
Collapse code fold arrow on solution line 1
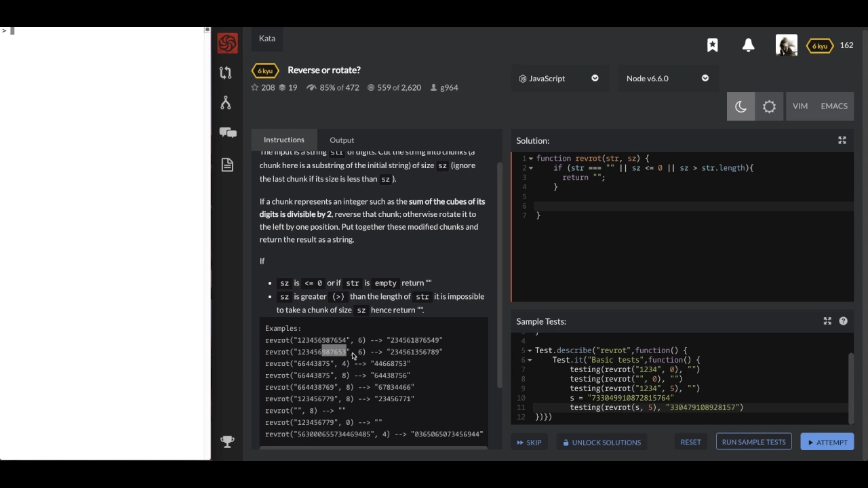(x=530, y=159)
